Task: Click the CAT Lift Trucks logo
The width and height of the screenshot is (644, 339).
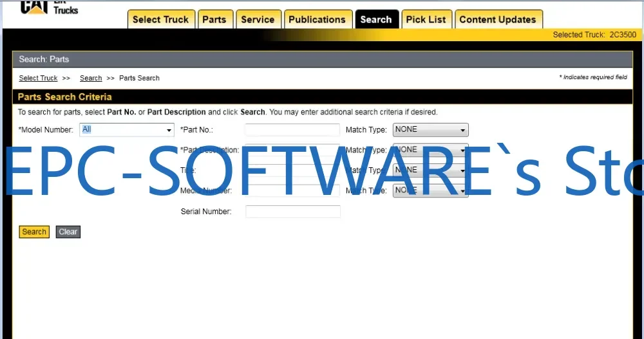Action: pos(50,7)
